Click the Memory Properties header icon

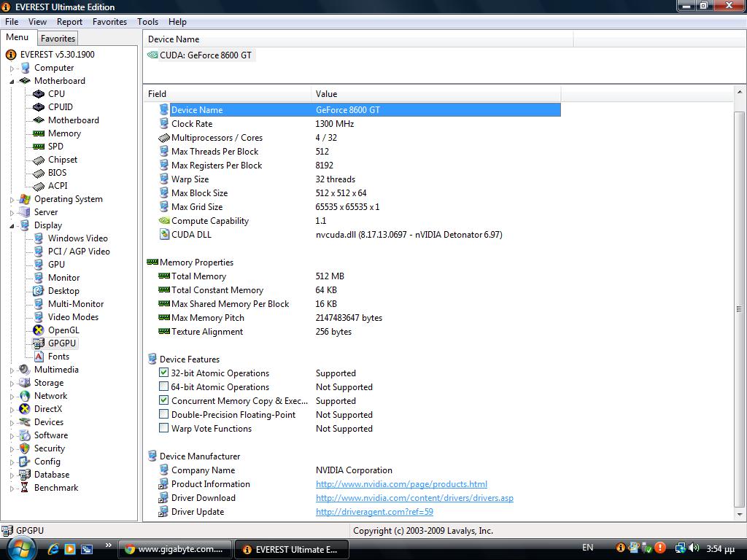(x=152, y=262)
